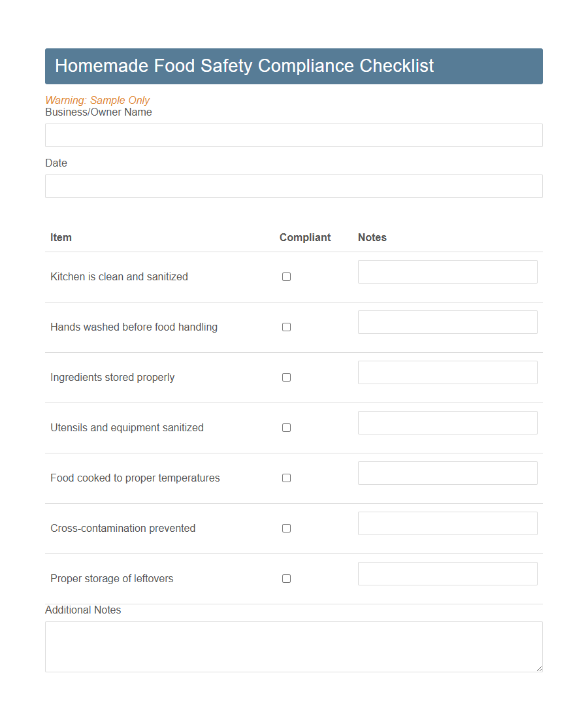Click the Notes field beside Hands washed item
588x722 pixels.
pos(448,322)
